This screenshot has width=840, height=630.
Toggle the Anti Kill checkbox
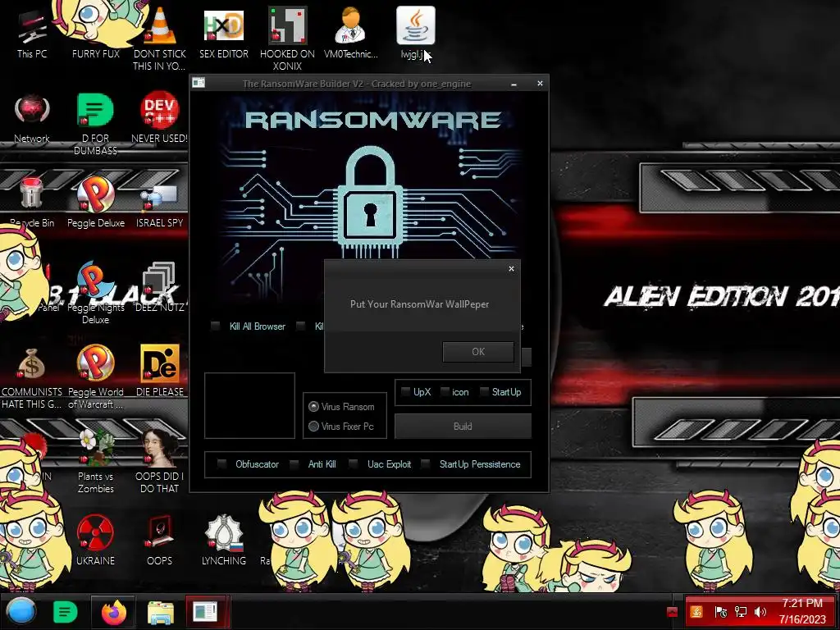[294, 464]
